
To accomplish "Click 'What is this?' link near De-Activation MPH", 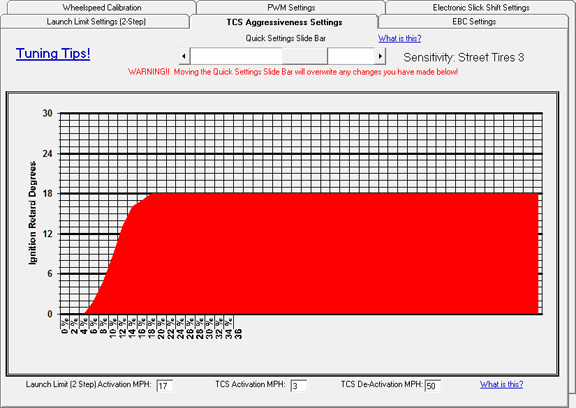I will (501, 384).
